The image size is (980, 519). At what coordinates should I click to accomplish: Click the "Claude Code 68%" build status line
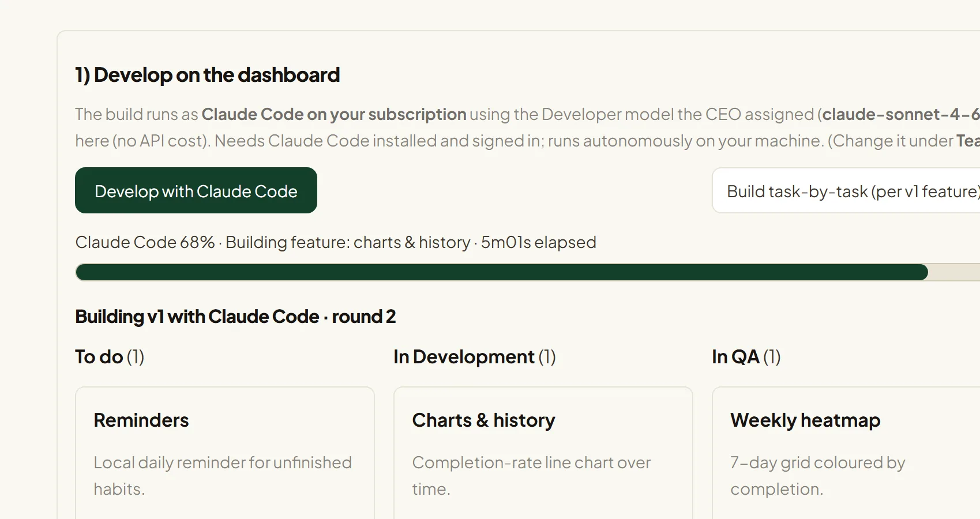[336, 242]
